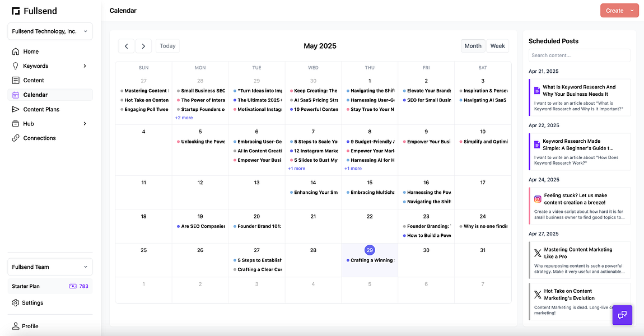
Task: Click the Profile person icon
Action: (x=16, y=326)
